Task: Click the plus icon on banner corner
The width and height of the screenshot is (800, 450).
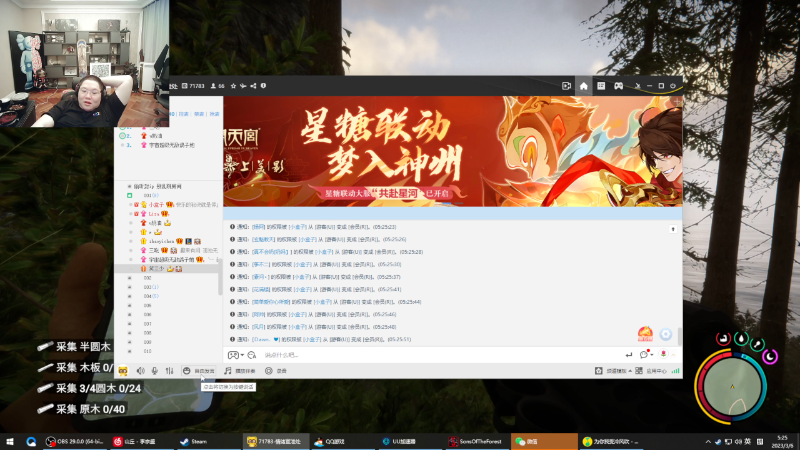Action: (x=677, y=102)
